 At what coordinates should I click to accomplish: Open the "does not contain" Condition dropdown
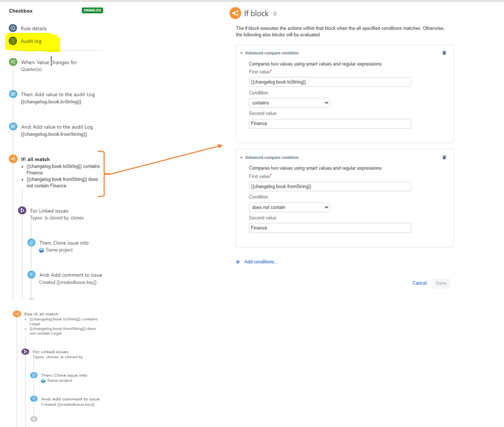click(289, 207)
